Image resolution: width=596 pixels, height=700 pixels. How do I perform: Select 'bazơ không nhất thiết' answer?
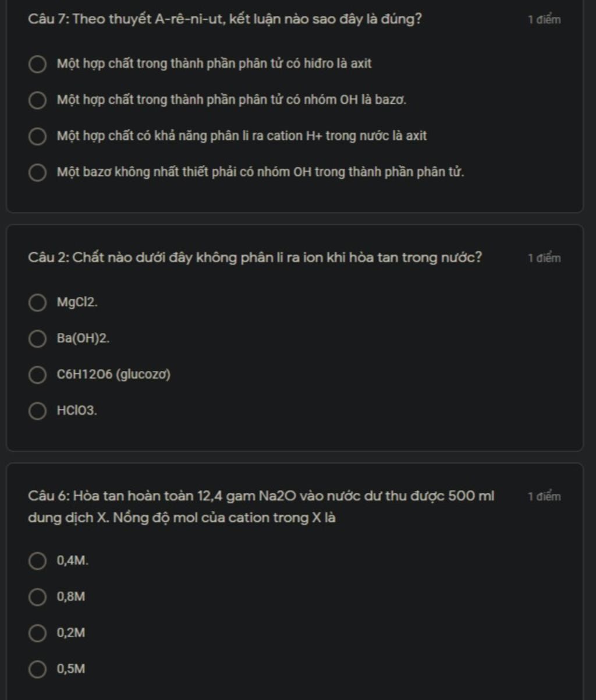37,172
